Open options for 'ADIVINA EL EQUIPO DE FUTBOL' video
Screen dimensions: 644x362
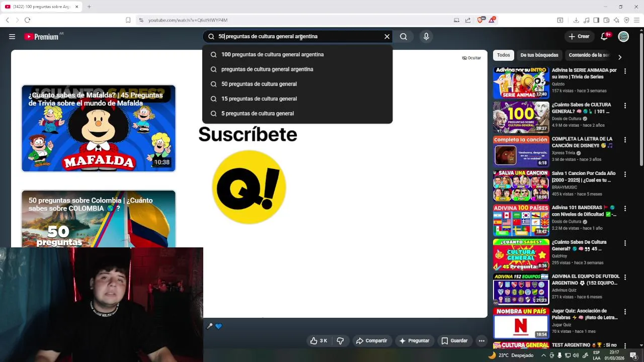(x=625, y=278)
